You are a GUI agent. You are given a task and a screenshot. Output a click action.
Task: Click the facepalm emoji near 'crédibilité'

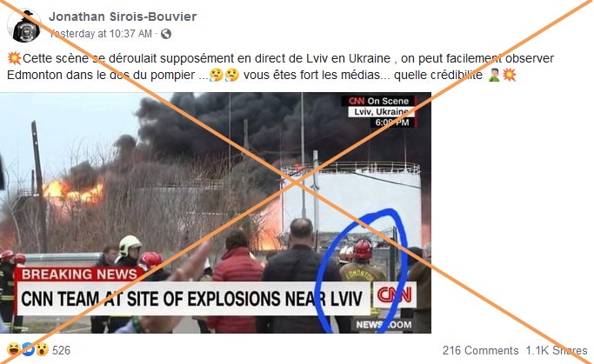494,75
